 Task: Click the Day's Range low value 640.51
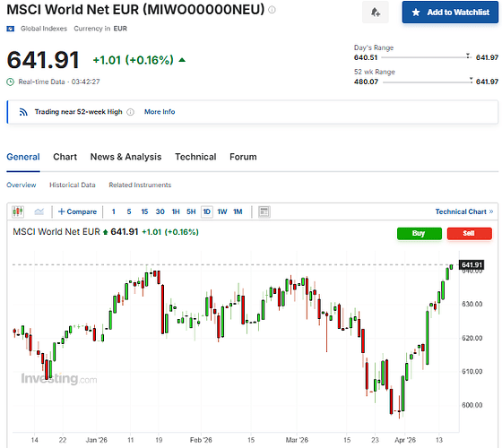[x=366, y=57]
